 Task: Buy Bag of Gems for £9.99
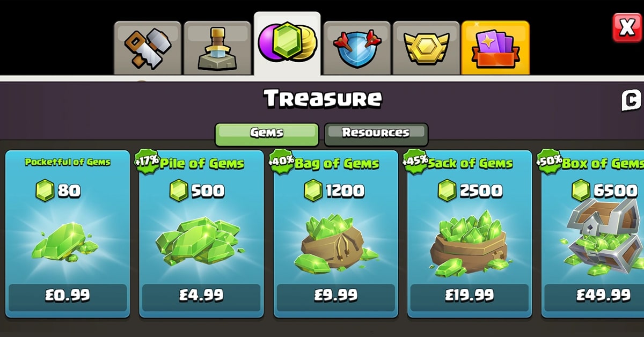tap(335, 295)
